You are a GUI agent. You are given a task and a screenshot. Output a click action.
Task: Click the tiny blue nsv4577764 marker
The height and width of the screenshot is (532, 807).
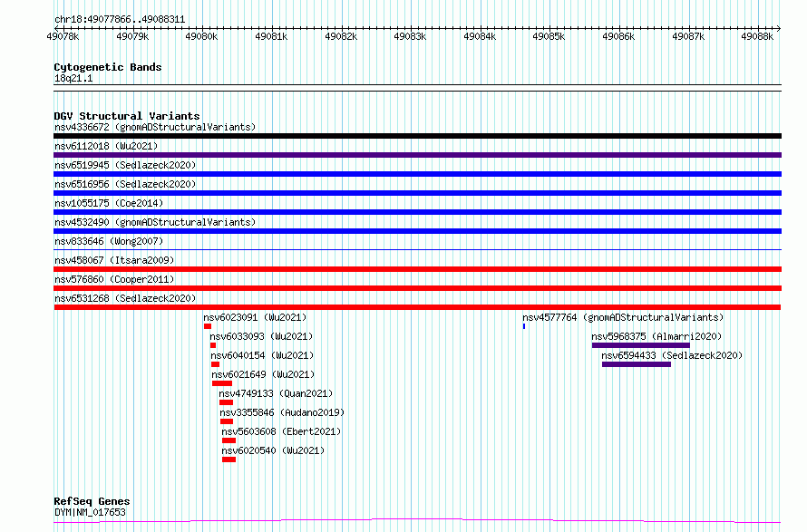524,326
